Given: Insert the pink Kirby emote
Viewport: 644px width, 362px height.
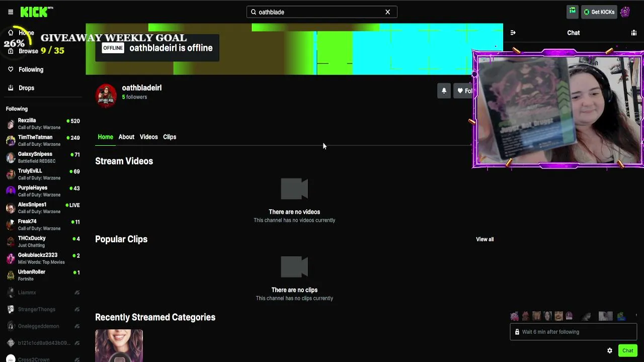Looking at the screenshot, I should (x=514, y=316).
